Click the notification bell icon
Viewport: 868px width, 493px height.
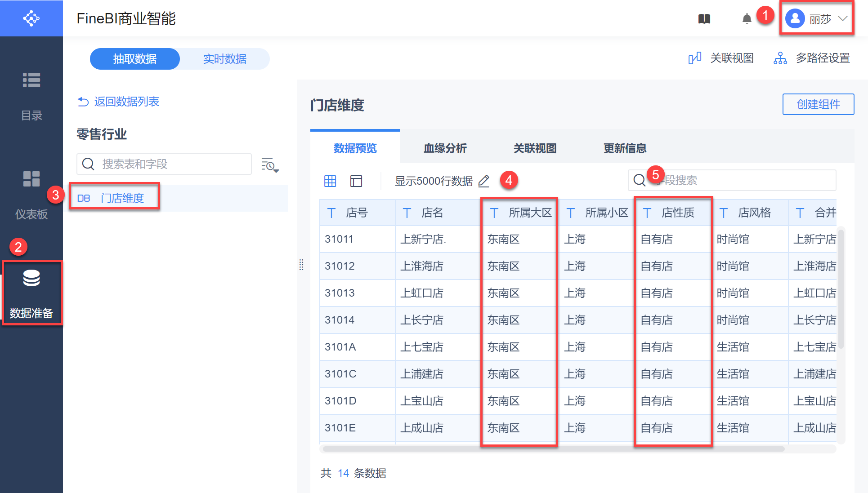747,19
